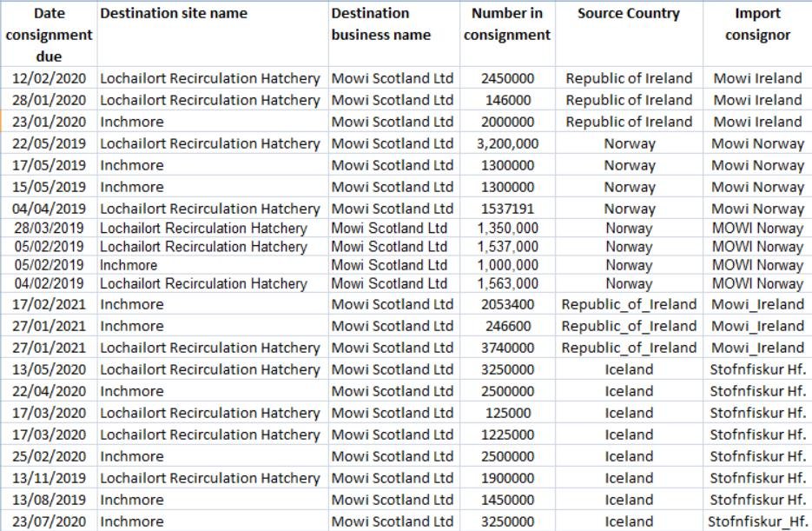Click the consignment number 146000 cell
The width and height of the screenshot is (812, 531).
(507, 100)
